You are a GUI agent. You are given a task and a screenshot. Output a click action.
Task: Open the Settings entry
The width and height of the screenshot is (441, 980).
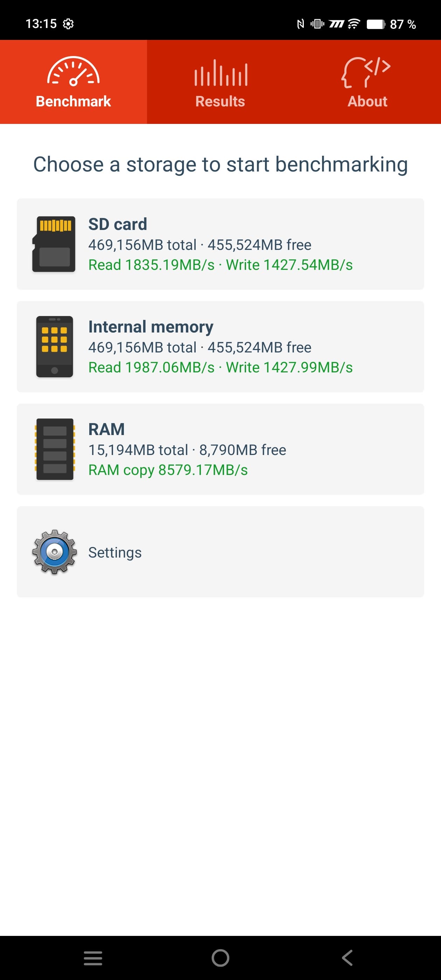(x=115, y=552)
